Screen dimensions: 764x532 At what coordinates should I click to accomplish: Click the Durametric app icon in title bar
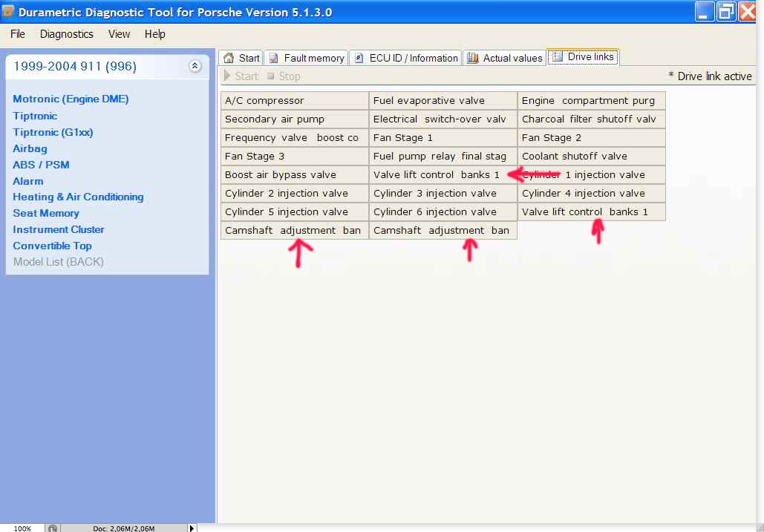click(x=7, y=10)
